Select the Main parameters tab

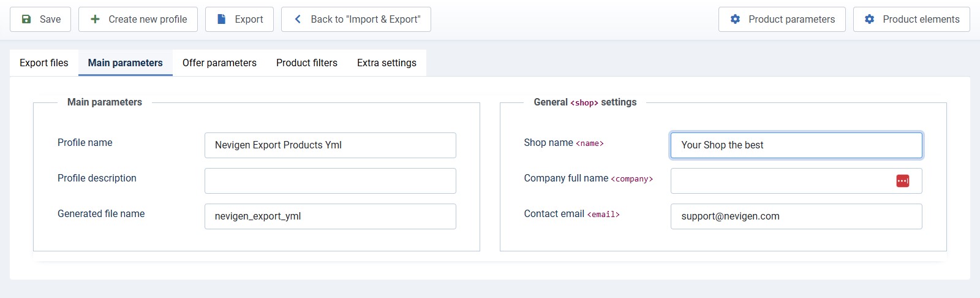point(126,63)
